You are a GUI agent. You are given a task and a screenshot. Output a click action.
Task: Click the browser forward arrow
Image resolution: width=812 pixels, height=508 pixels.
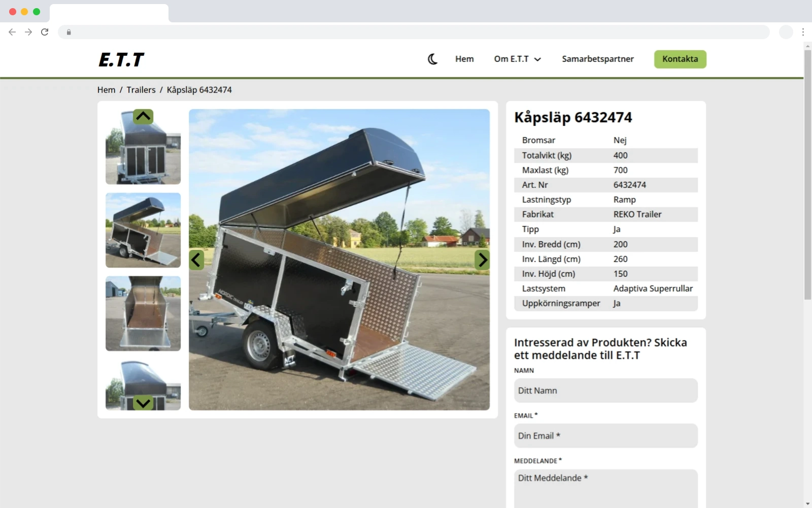(x=28, y=32)
